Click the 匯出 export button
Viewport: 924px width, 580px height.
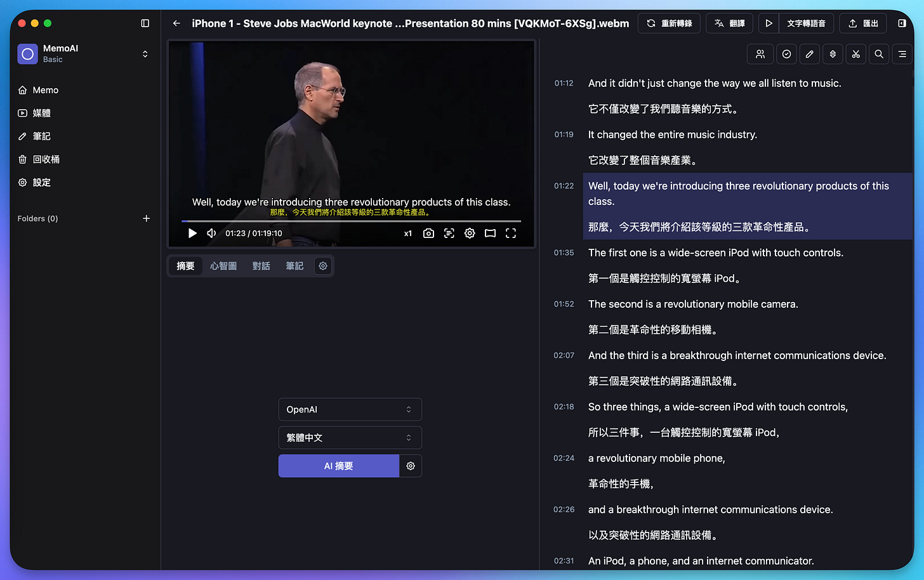click(x=863, y=23)
